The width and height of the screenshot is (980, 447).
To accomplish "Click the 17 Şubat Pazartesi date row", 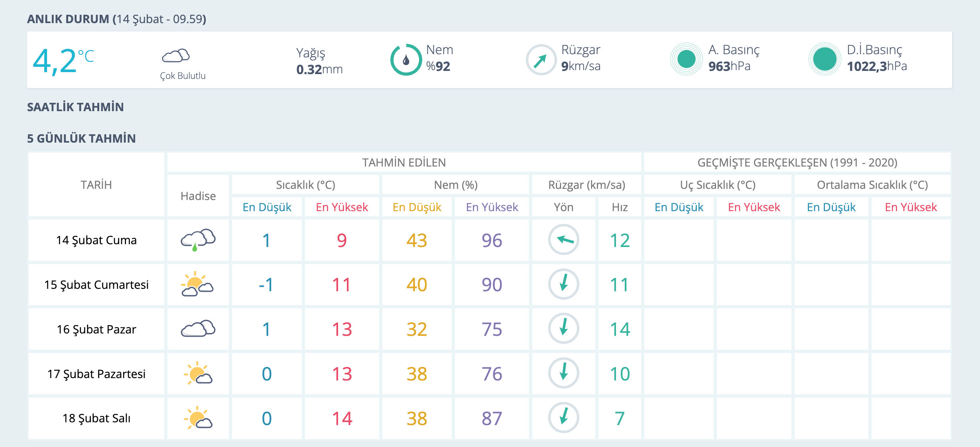I will click(x=96, y=374).
